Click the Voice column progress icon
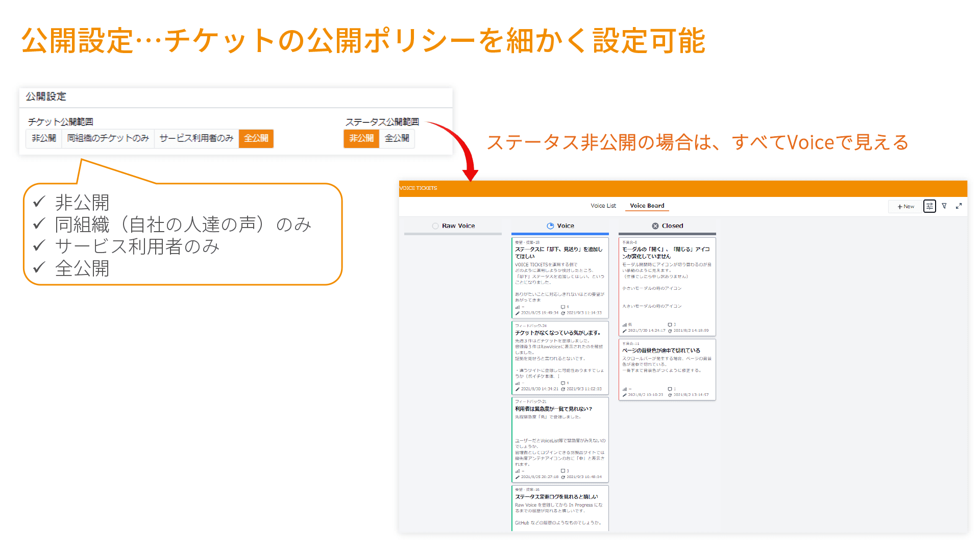Viewport: 980px width, 551px height. (550, 226)
